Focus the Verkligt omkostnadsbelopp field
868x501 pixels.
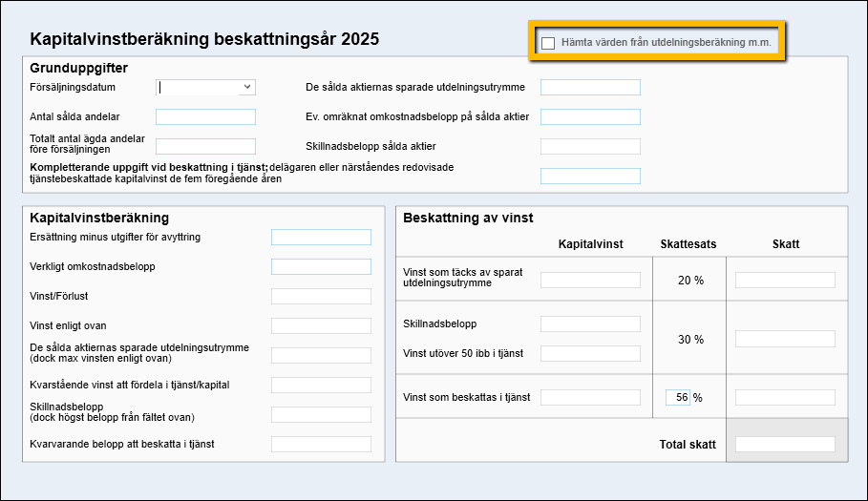pyautogui.click(x=321, y=267)
